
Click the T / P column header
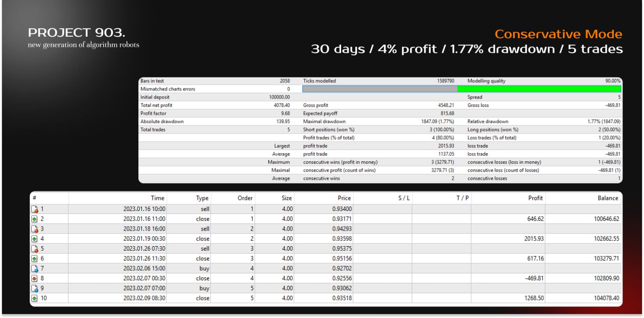point(462,198)
